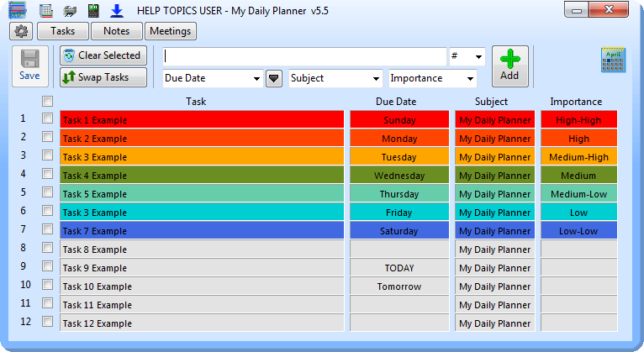The height and width of the screenshot is (352, 644).
Task: Open the # number dropdown
Action: coord(467,56)
